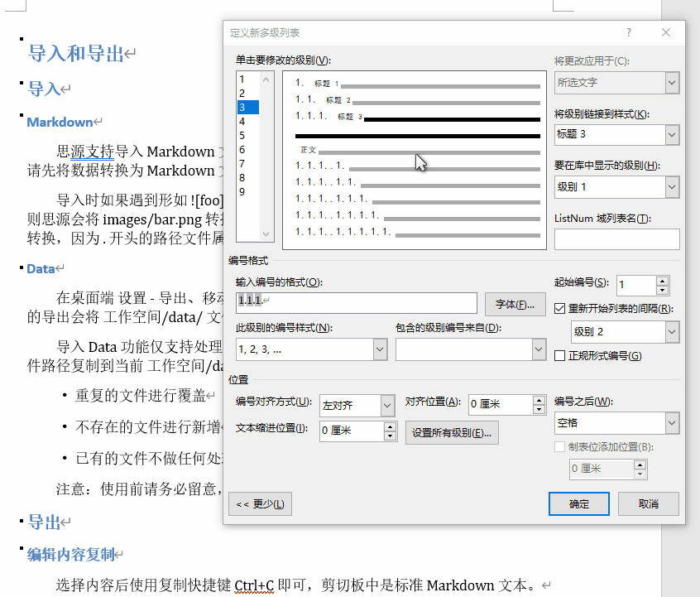This screenshot has height=597, width=700.
Task: Click the dialog help question mark icon
Action: (629, 32)
